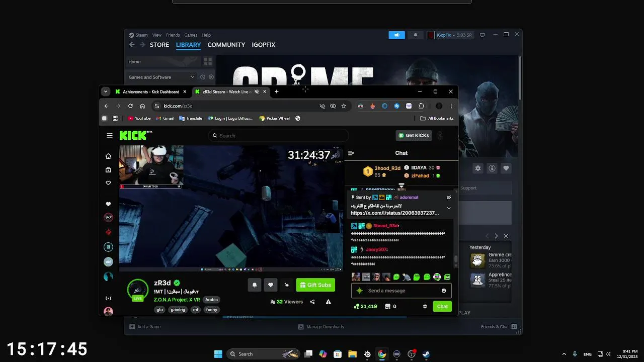Image resolution: width=644 pixels, height=362 pixels.
Task: Open the Steam View menu
Action: tap(157, 35)
